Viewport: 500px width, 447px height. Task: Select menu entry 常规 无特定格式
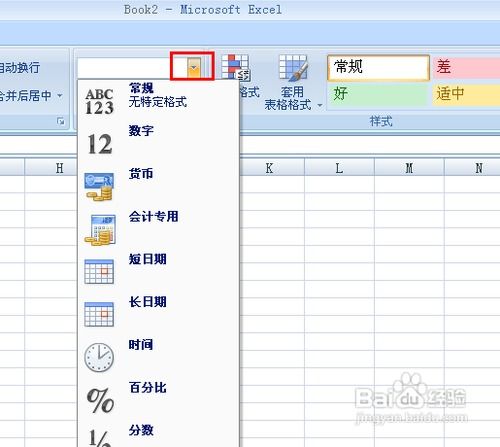click(159, 101)
